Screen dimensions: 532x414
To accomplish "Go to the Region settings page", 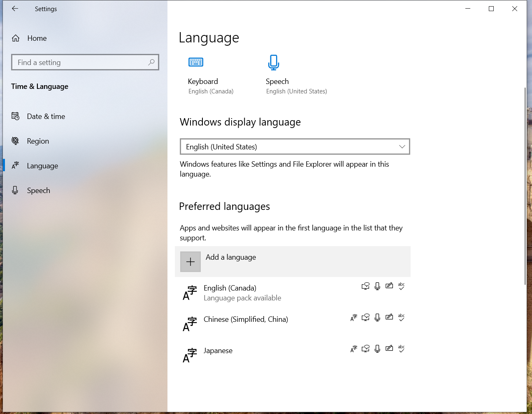I will click(38, 141).
